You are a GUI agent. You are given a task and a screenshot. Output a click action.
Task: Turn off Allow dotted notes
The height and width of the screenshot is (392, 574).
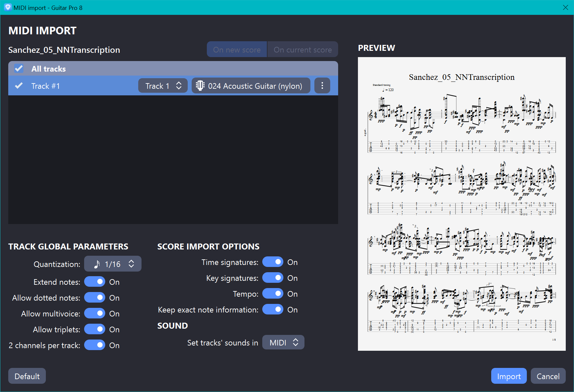(x=95, y=298)
